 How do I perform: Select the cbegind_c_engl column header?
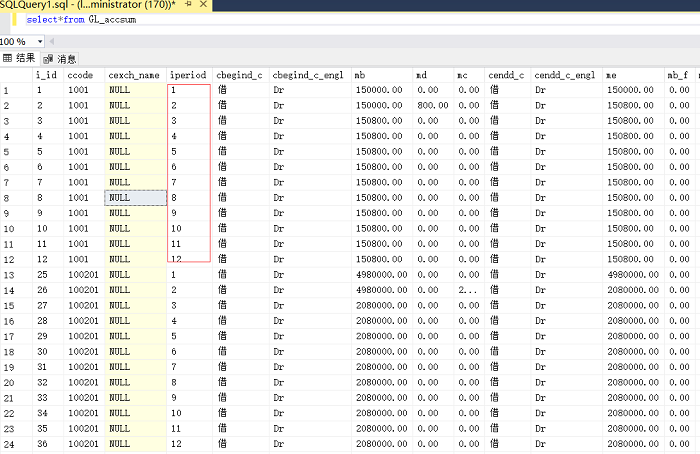tap(308, 75)
